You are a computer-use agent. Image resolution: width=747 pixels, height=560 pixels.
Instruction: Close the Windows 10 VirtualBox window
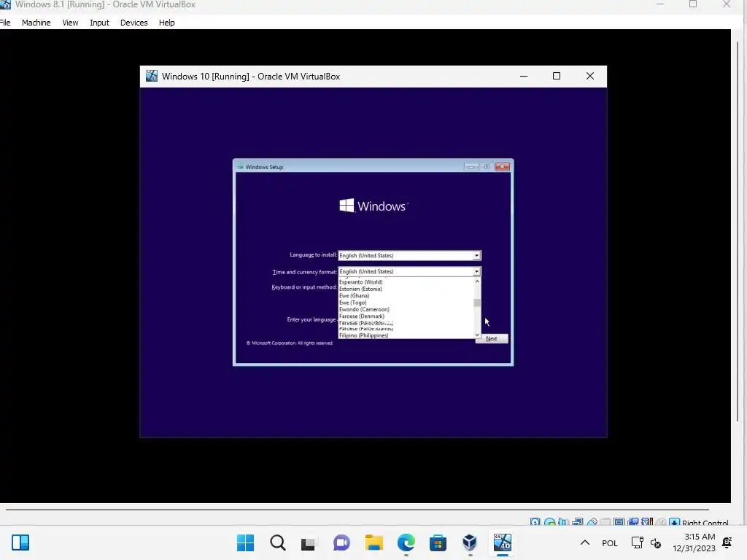[589, 76]
